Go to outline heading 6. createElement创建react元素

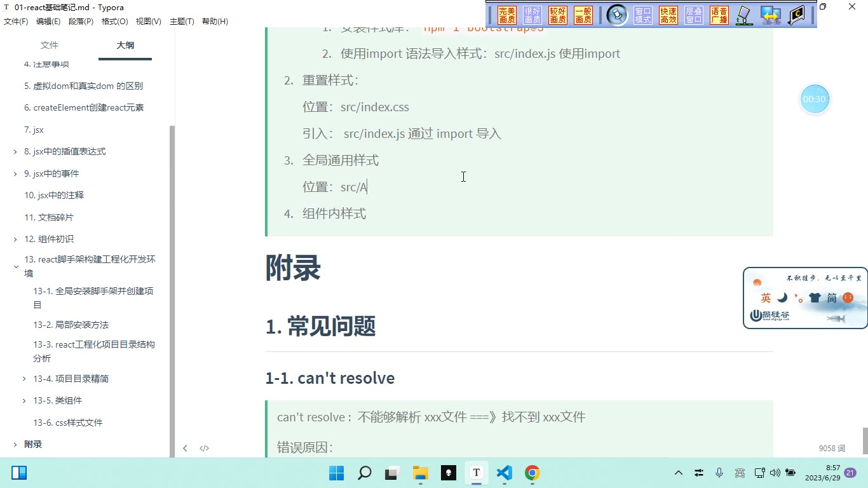coord(84,107)
